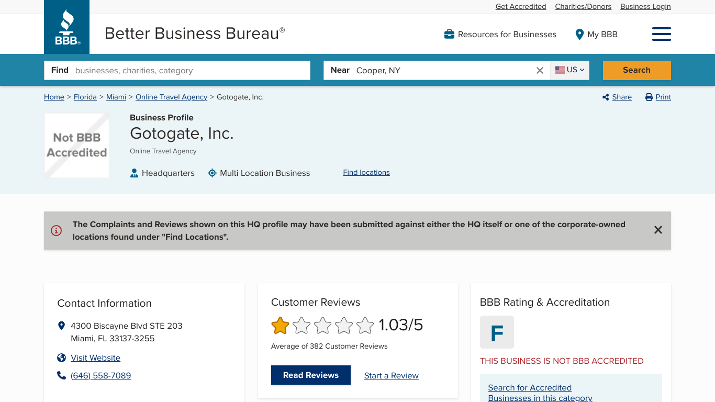The width and height of the screenshot is (715, 402).
Task: Open My BBB menu
Action: click(596, 35)
